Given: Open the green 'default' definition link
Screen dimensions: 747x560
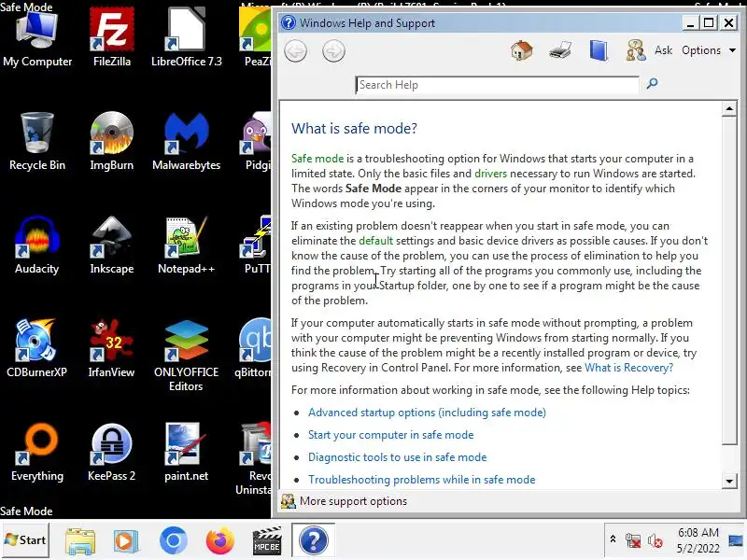Looking at the screenshot, I should [x=376, y=241].
